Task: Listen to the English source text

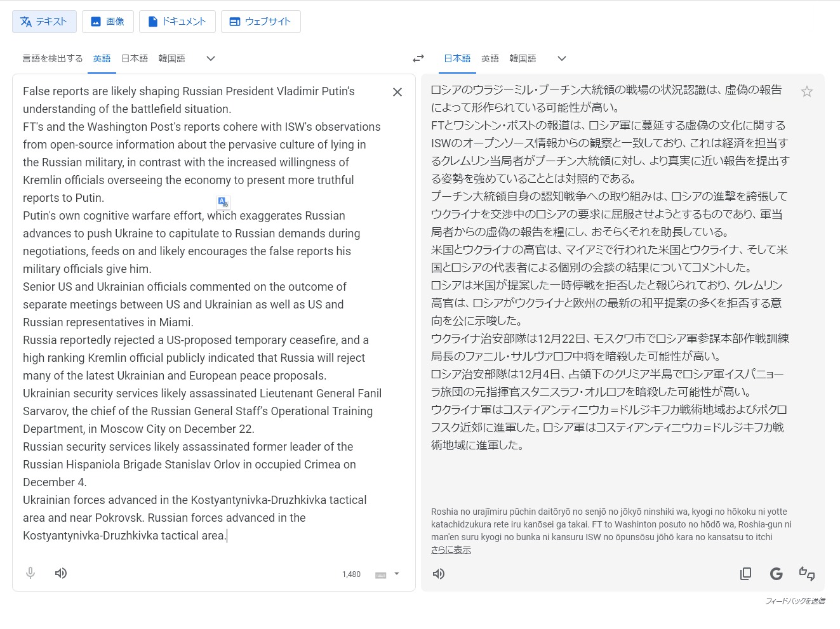Action: [x=61, y=573]
